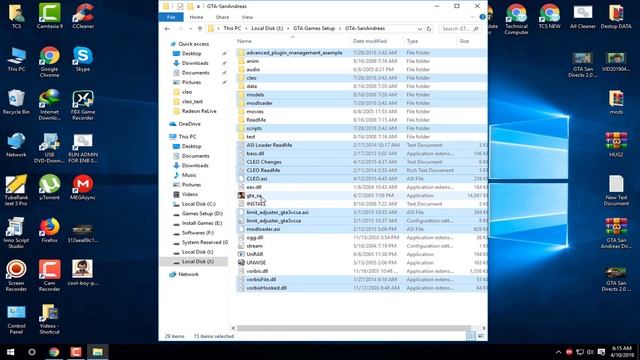Open Google Chrome from the taskbar
Screen dimensions: 640x360
pos(54,351)
